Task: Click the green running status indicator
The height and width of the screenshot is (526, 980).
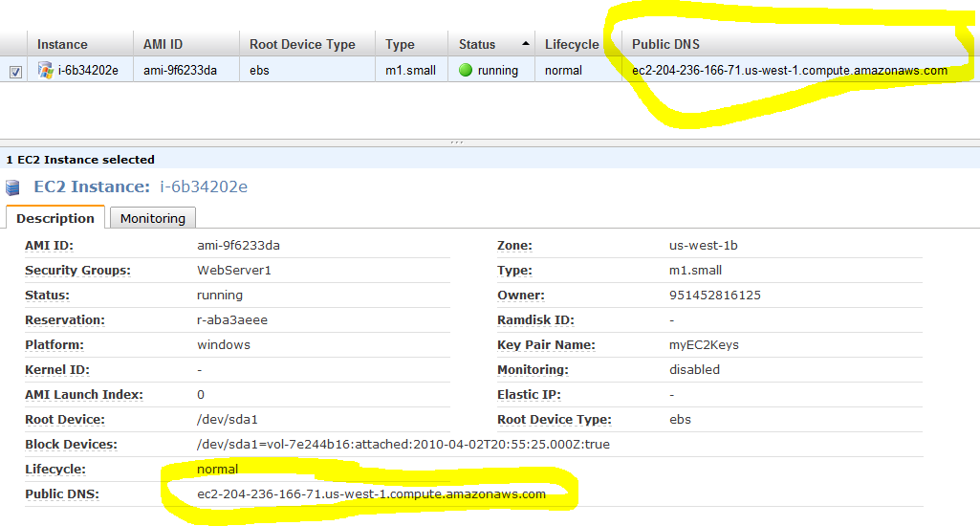Action: tap(465, 70)
